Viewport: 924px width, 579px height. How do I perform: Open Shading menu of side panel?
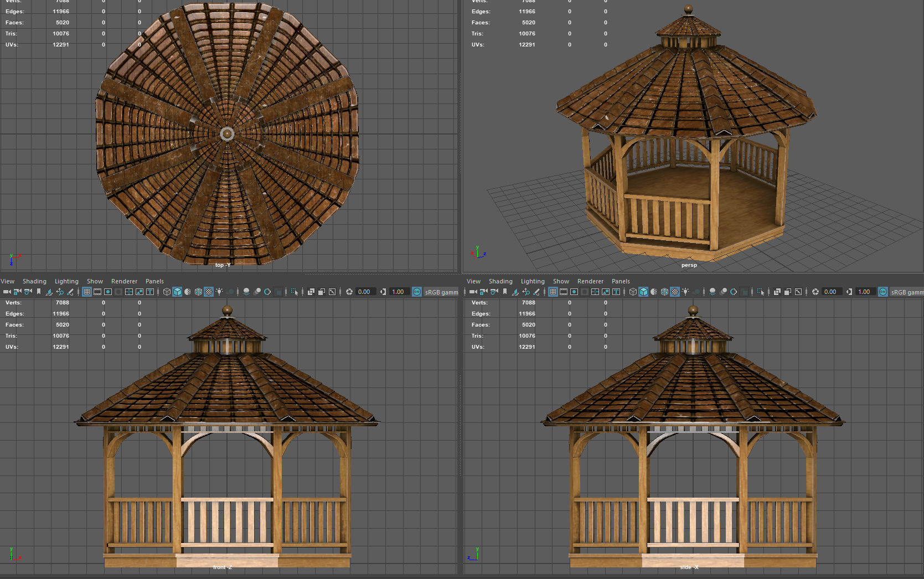click(500, 281)
